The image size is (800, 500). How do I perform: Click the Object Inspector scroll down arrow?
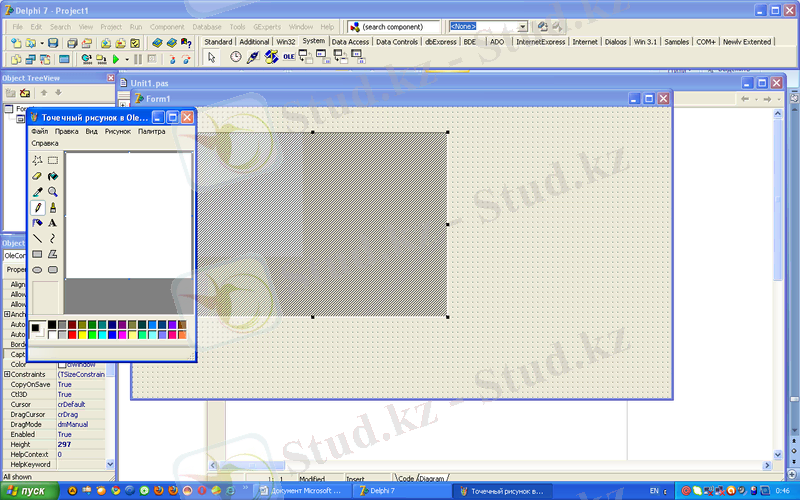click(110, 464)
